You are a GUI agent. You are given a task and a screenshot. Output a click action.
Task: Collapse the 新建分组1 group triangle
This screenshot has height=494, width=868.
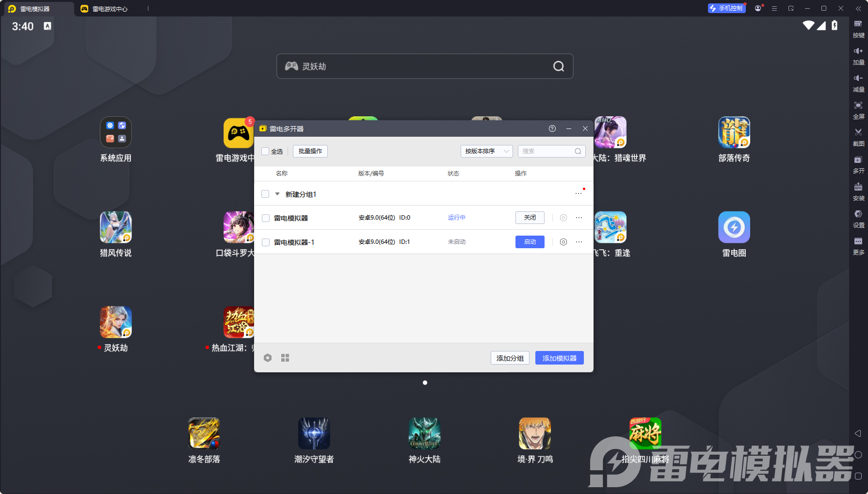[x=277, y=194]
